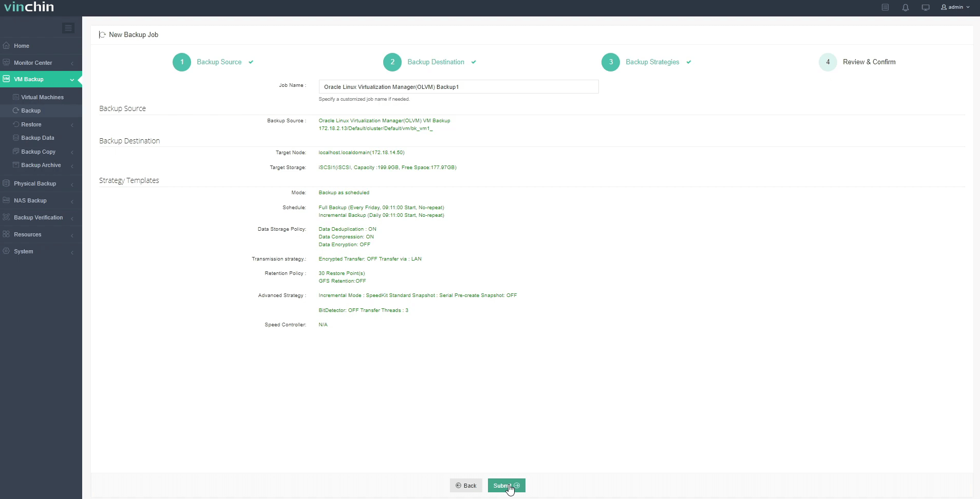Click the Backup Source step label
This screenshot has width=980, height=499.
[x=219, y=62]
